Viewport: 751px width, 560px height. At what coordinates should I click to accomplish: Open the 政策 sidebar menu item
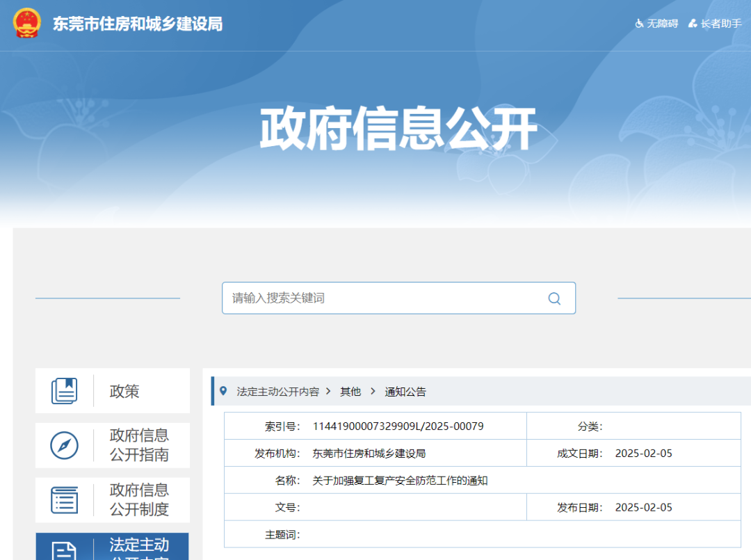point(113,391)
